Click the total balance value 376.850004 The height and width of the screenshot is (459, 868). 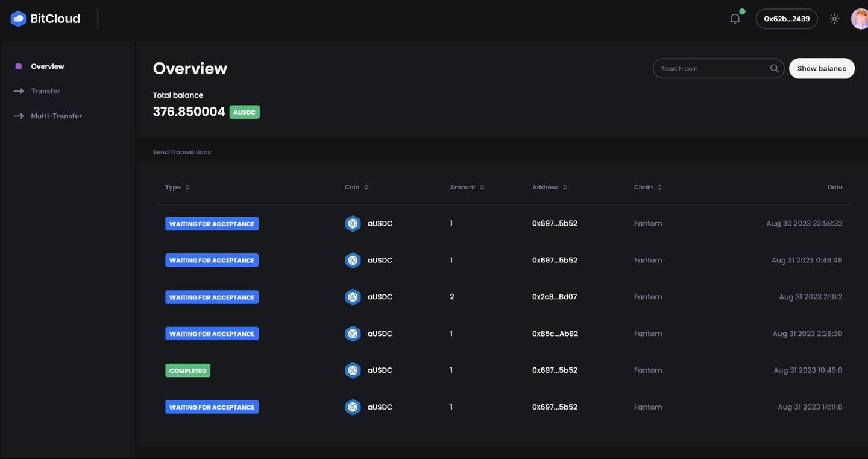(189, 112)
